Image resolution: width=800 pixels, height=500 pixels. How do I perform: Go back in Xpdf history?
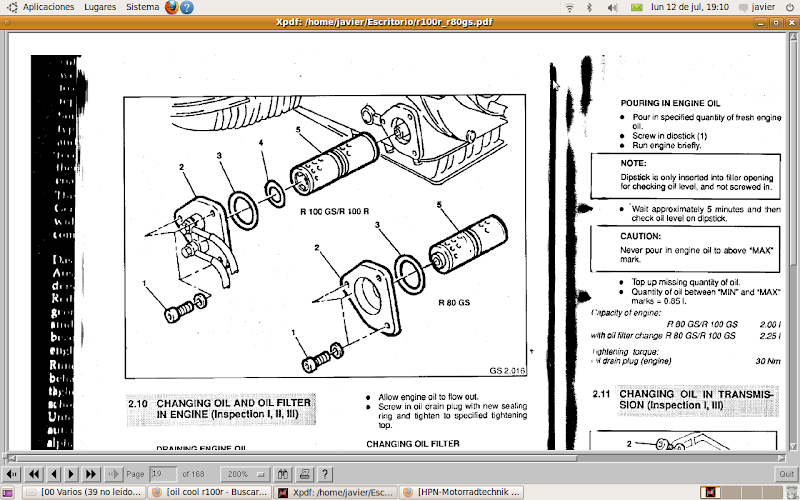(12, 474)
